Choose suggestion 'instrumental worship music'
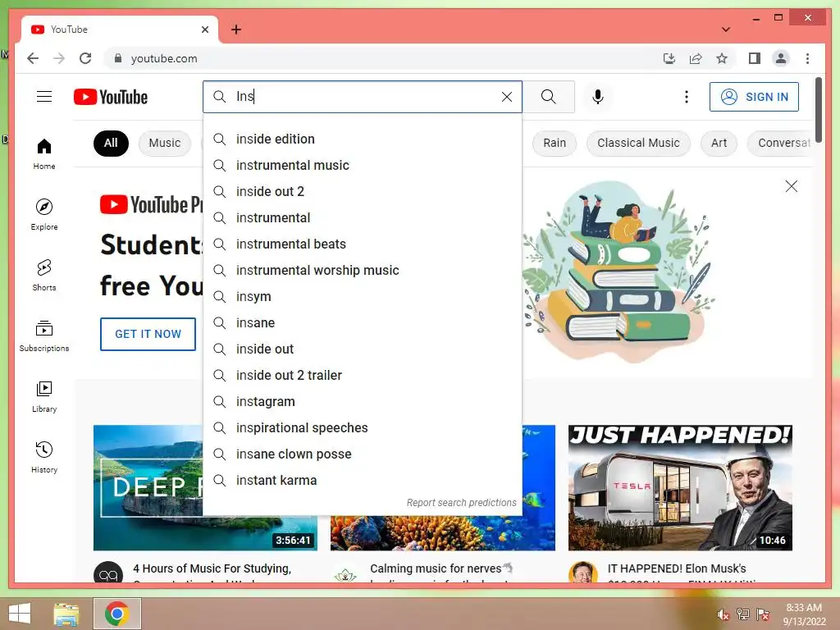This screenshot has width=840, height=630. (362, 271)
